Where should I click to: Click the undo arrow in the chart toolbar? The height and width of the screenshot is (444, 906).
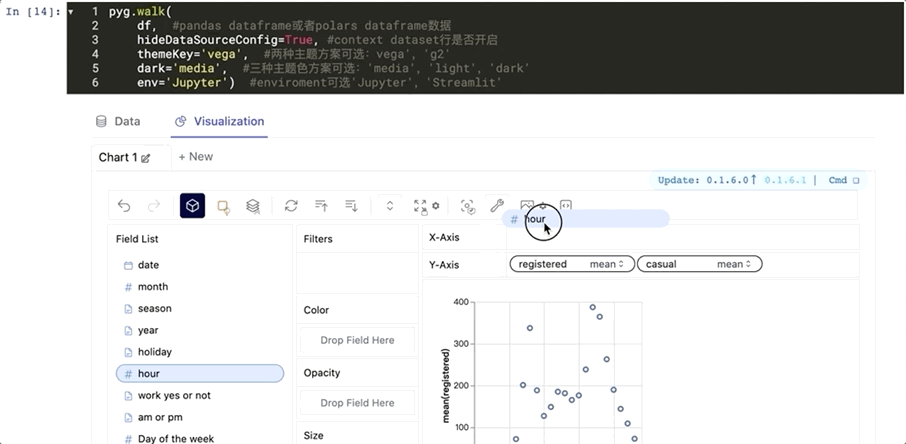coord(124,206)
